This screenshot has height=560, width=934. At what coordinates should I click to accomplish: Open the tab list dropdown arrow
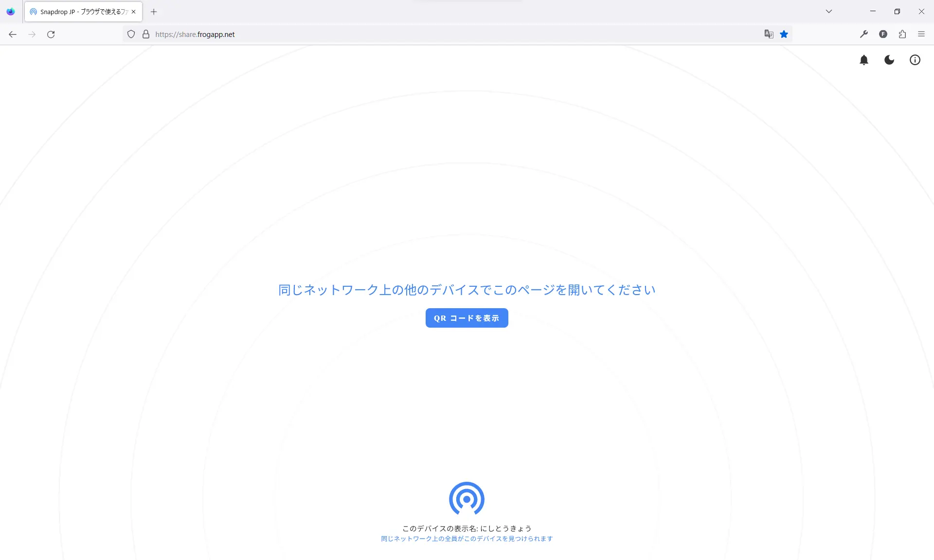tap(829, 11)
